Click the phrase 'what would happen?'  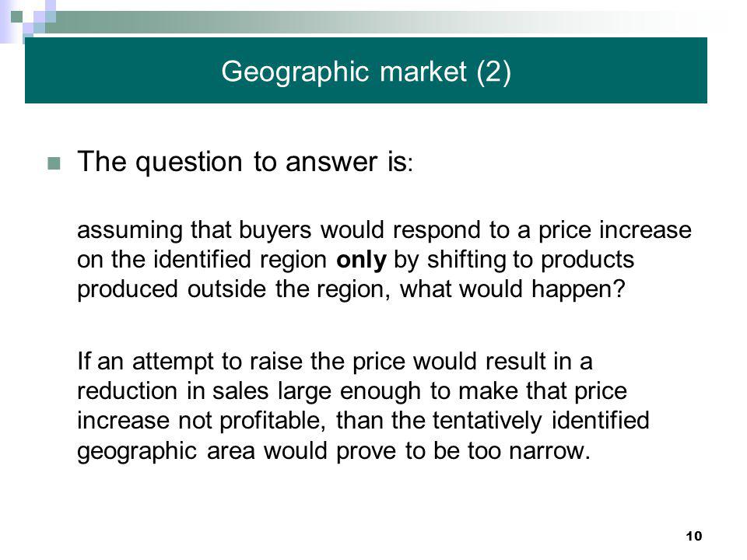[512, 289]
